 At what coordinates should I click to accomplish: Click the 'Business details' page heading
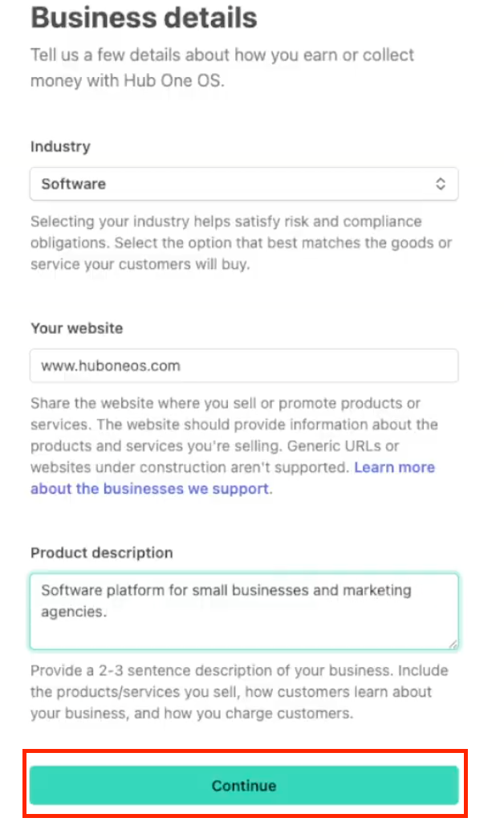[x=144, y=18]
